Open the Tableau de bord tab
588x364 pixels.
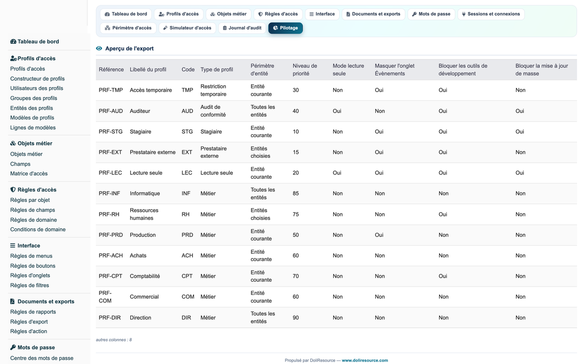[x=126, y=14]
